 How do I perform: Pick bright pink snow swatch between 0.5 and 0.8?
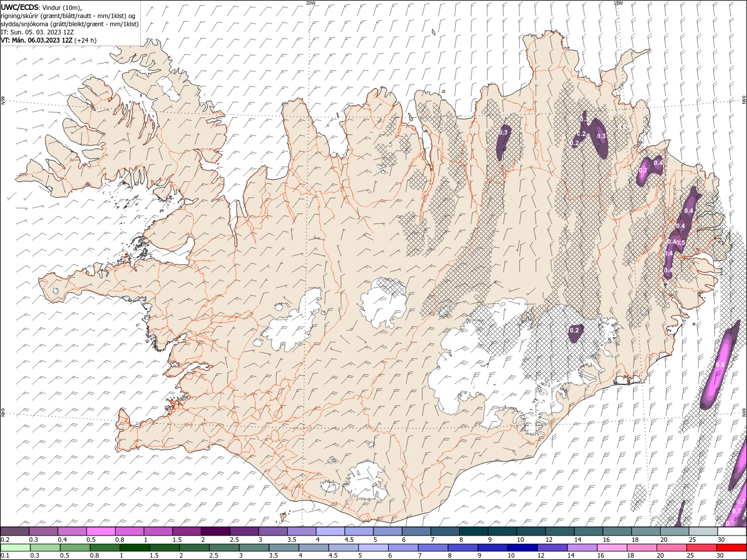(100, 531)
